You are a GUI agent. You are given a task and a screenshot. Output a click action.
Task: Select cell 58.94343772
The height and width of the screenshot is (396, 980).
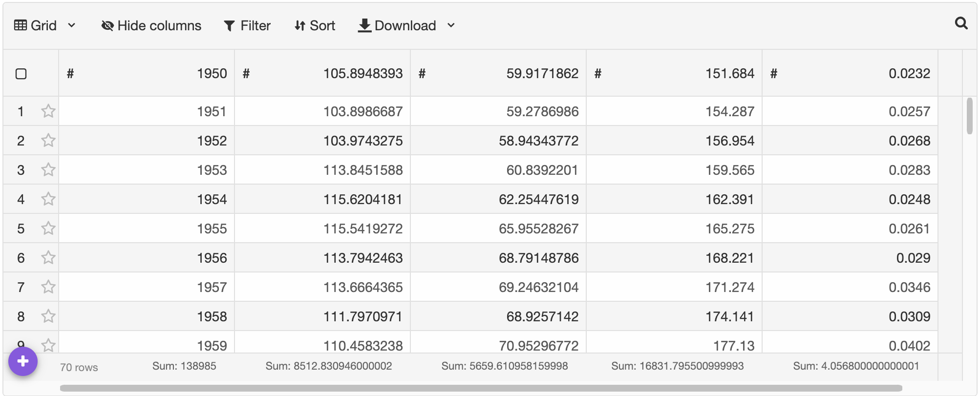point(498,141)
